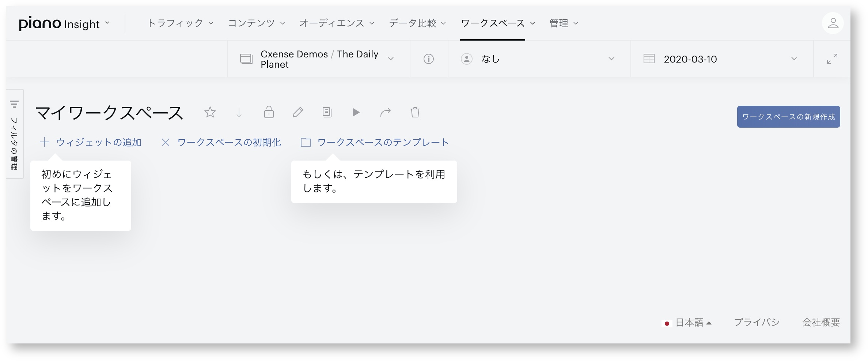Open the オーディエンス menu
868x361 pixels.
tap(337, 23)
